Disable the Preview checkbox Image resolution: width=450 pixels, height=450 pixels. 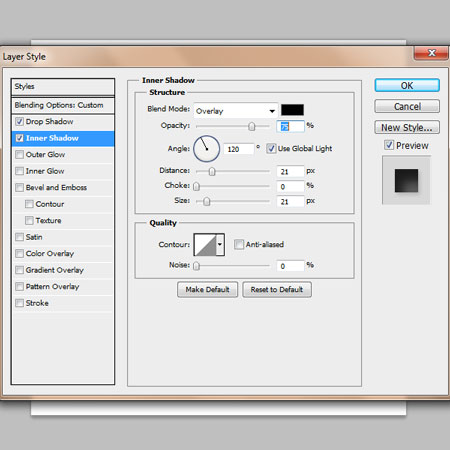389,145
